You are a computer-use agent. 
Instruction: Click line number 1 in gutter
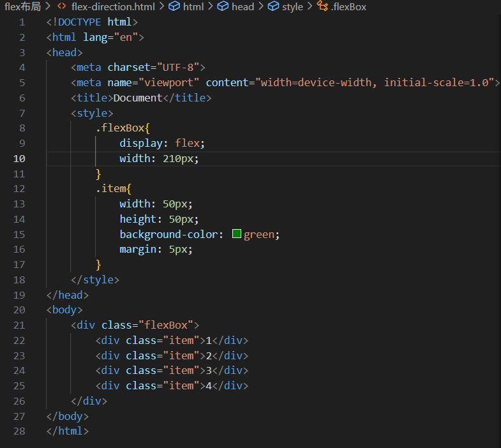pos(22,22)
